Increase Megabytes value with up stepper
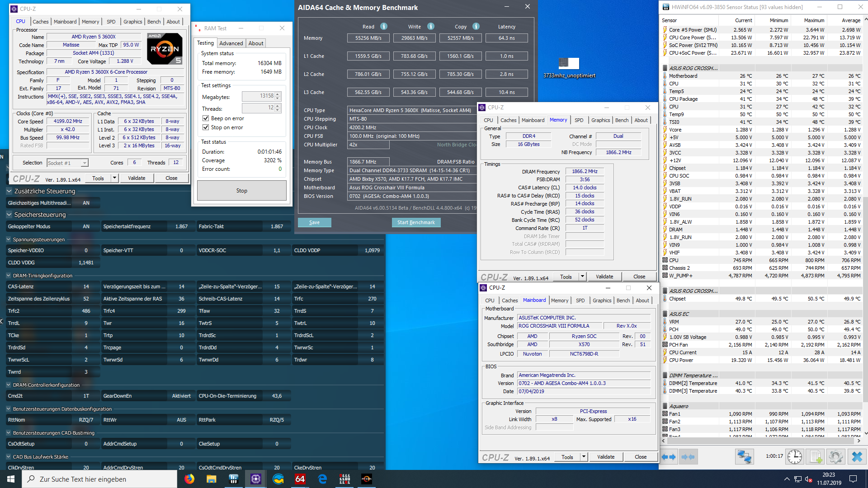This screenshot has height=488, width=868. click(x=278, y=94)
